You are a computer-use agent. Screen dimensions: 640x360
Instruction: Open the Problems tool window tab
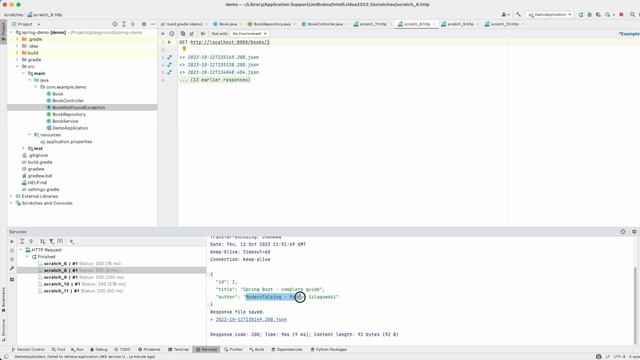click(x=149, y=349)
